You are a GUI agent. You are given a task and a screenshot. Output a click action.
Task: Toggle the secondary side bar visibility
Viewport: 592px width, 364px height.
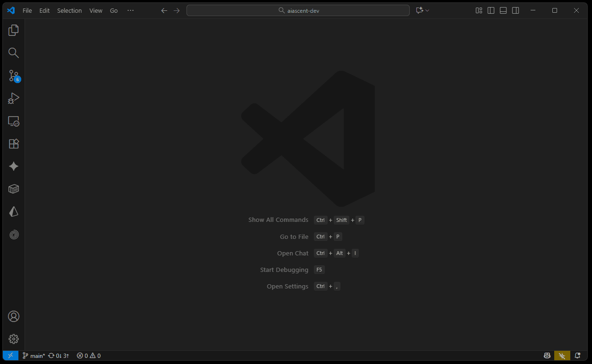pos(516,10)
